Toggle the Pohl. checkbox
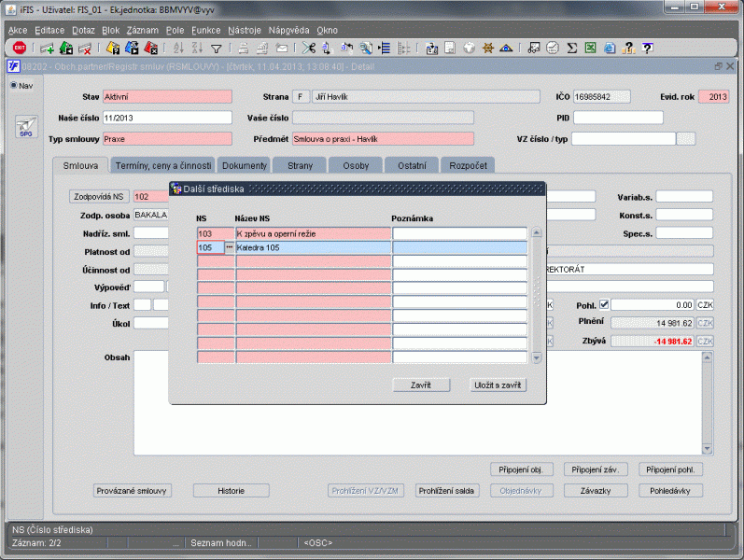This screenshot has width=744, height=560. click(603, 304)
